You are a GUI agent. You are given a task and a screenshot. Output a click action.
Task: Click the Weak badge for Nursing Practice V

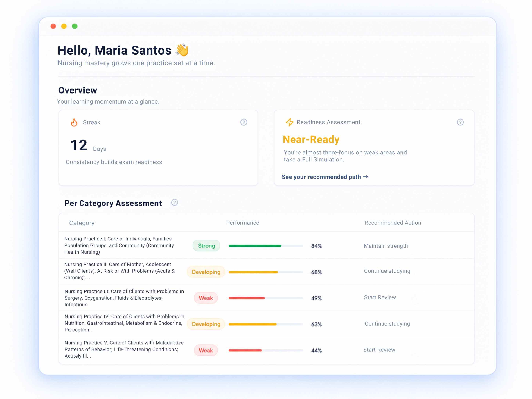[206, 350]
